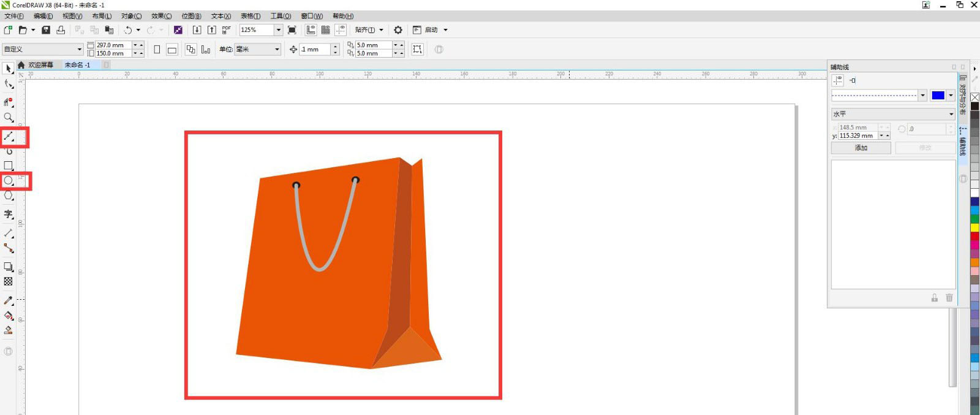Viewport: 980px width, 415px height.
Task: Open the Options gear icon
Action: pos(398,29)
